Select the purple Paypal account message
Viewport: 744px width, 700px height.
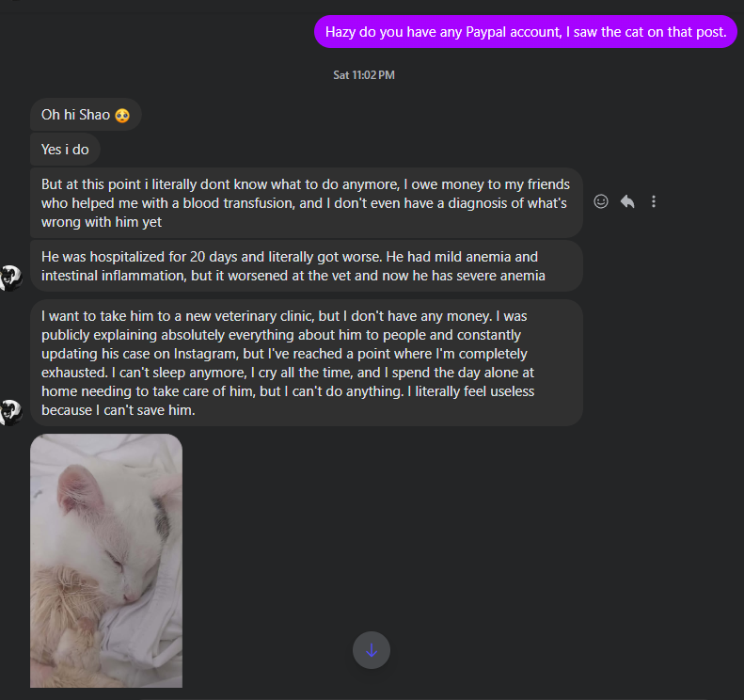click(526, 32)
